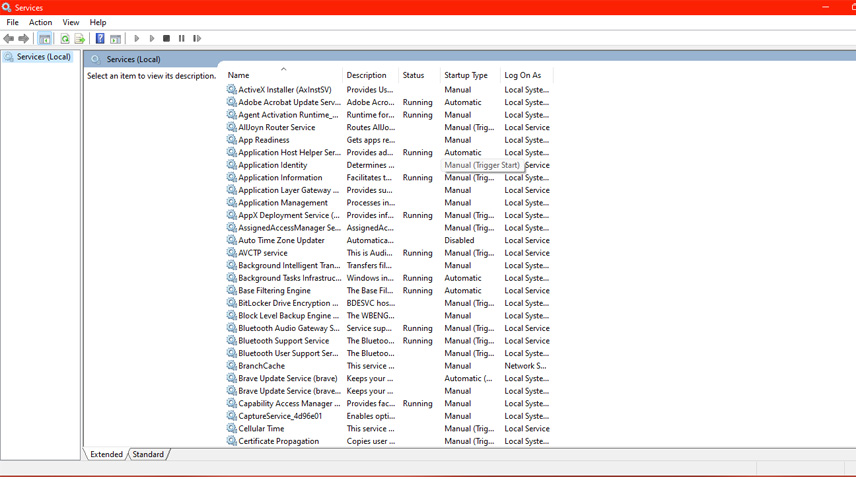Select the AVCTP service row
The width and height of the screenshot is (856, 482).
388,253
